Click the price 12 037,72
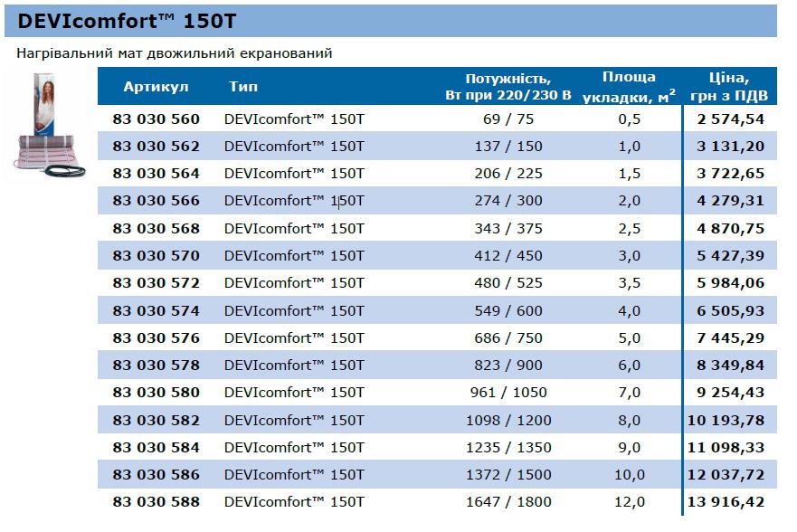The image size is (797, 532). tap(726, 475)
